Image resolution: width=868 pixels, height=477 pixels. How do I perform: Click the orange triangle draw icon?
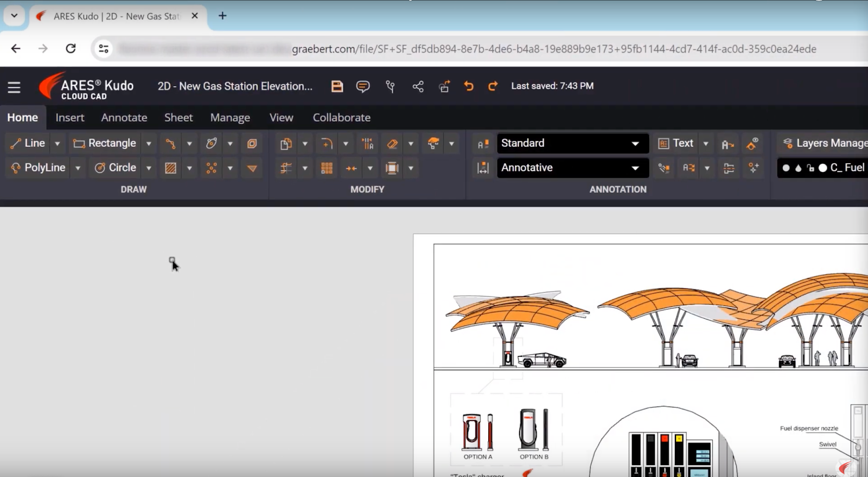tap(252, 168)
